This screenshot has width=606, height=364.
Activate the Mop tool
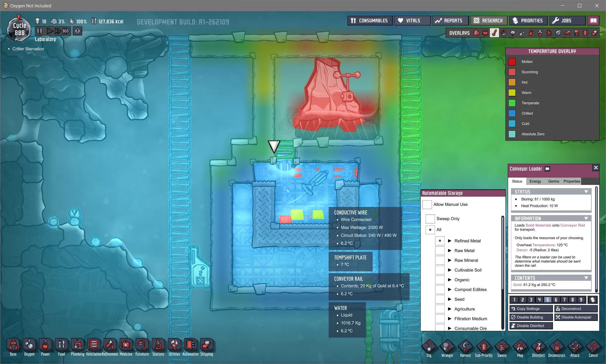click(520, 347)
